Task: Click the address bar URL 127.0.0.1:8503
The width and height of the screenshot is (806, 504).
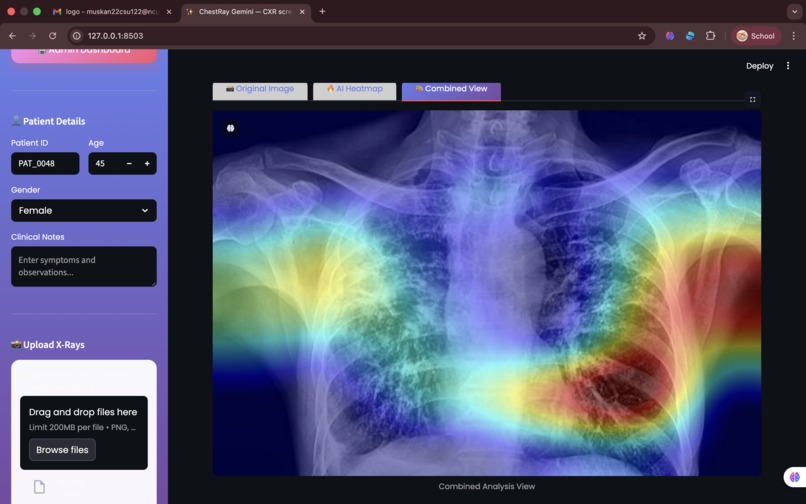Action: (x=115, y=35)
